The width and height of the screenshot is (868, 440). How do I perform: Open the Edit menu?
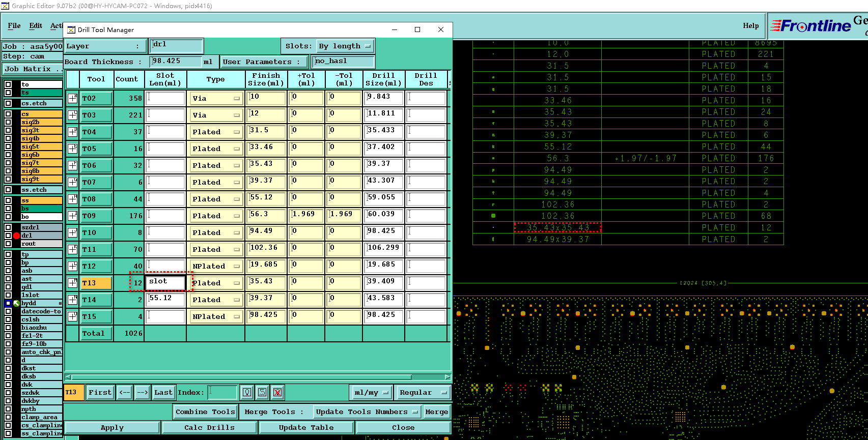pyautogui.click(x=36, y=25)
